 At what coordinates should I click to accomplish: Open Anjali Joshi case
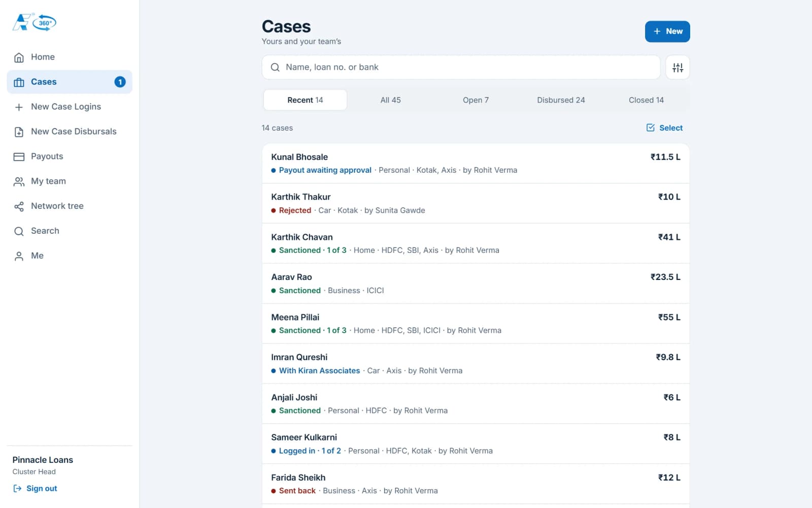coord(476,404)
